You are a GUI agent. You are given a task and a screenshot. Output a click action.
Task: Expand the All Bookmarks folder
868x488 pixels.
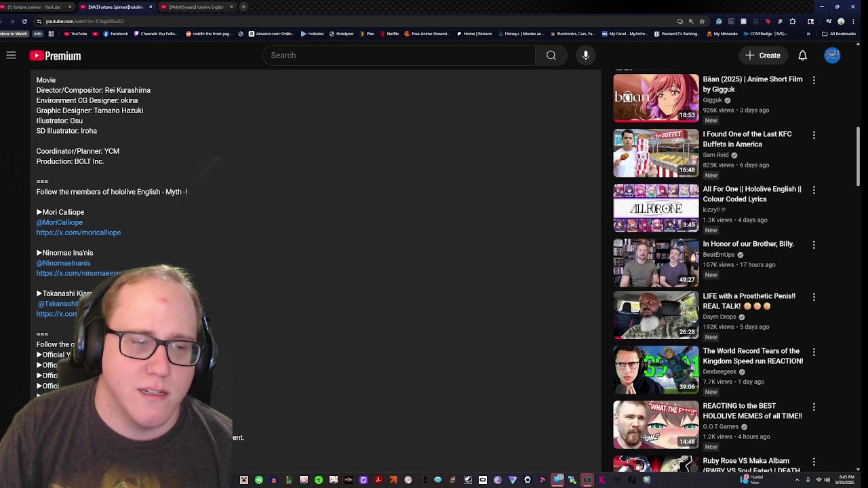point(839,34)
